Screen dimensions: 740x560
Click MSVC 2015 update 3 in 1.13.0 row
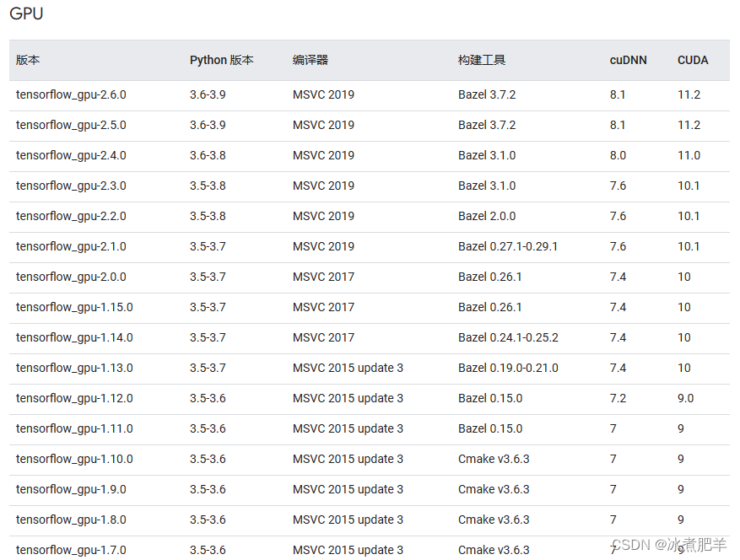tap(348, 368)
